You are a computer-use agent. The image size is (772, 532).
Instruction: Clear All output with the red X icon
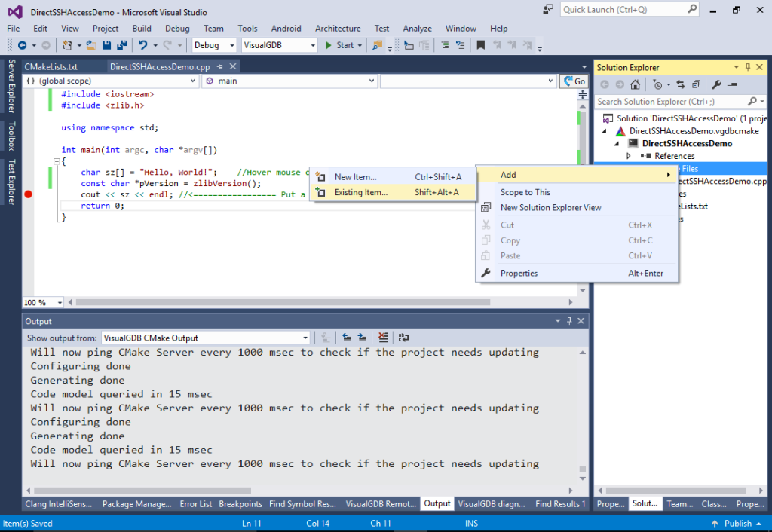coord(383,338)
